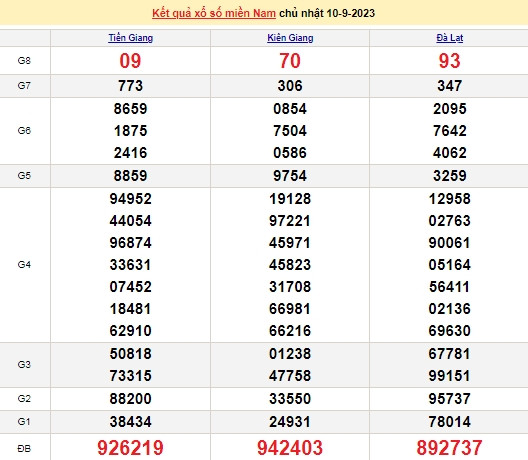This screenshot has width=528, height=460.
Task: Select the G3 row label
Action: pyautogui.click(x=24, y=364)
